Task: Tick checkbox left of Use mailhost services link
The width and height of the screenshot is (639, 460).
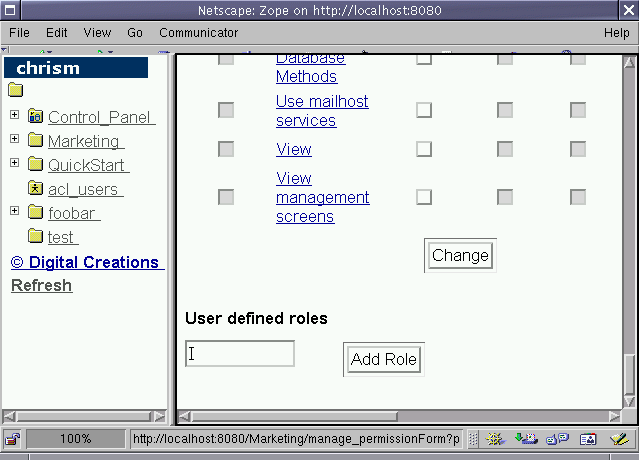Action: click(226, 110)
